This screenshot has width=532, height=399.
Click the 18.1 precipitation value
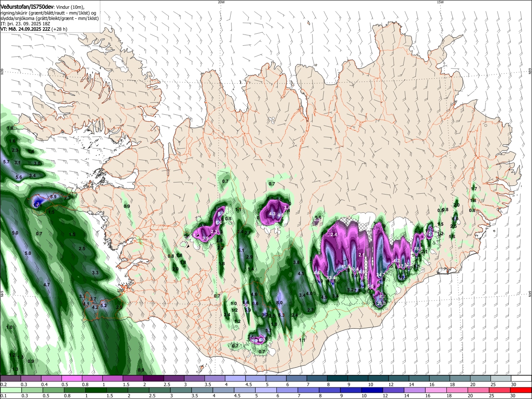[x=418, y=249]
